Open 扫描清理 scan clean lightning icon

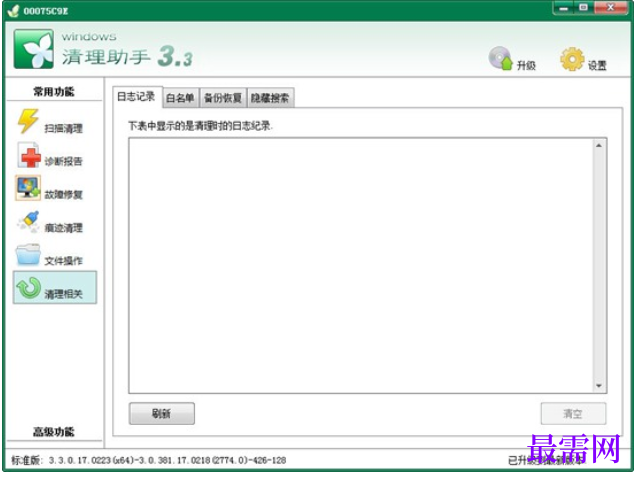(28, 121)
